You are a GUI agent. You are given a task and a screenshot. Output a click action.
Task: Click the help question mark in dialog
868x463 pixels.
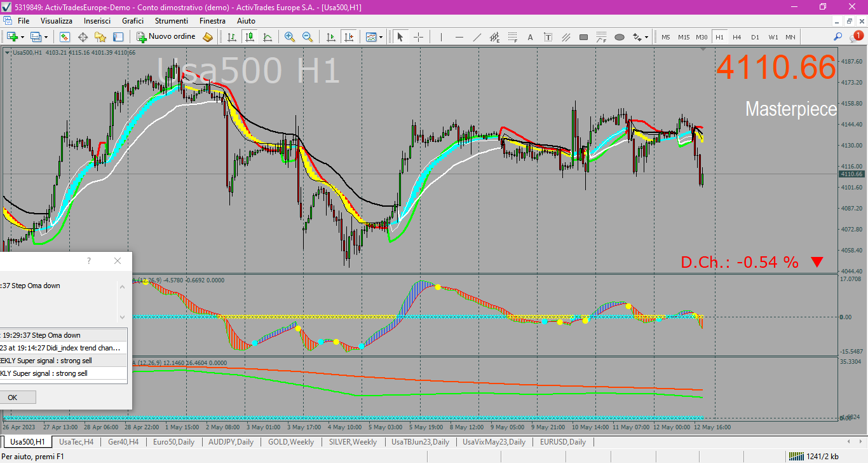89,261
